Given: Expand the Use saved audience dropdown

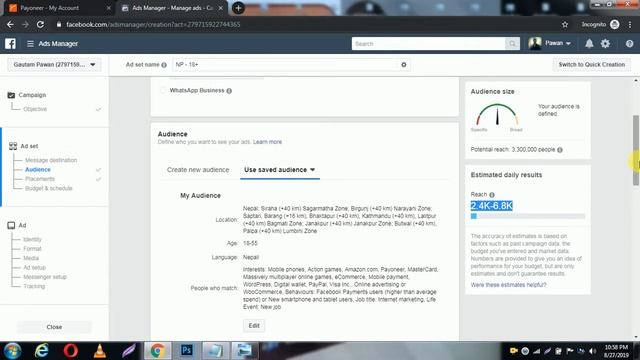Looking at the screenshot, I should pos(280,170).
